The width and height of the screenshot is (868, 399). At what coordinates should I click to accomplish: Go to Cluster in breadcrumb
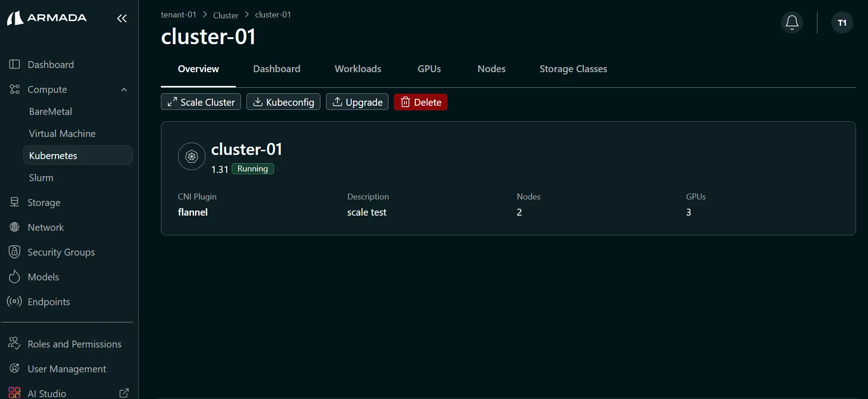click(x=226, y=15)
